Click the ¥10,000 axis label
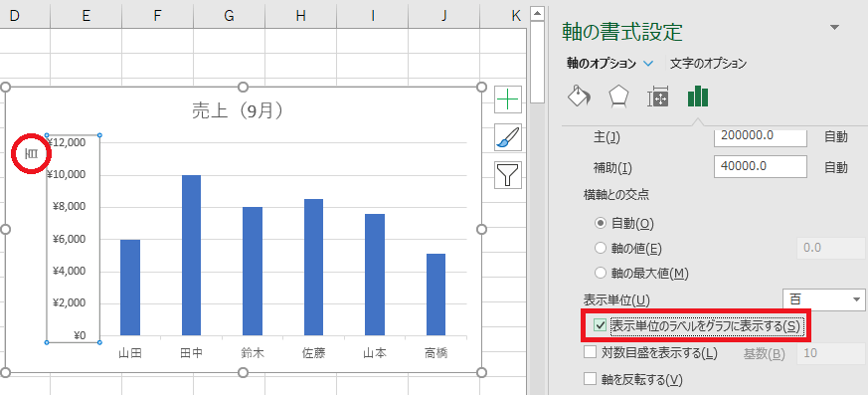The height and width of the screenshot is (395, 868). pyautogui.click(x=66, y=174)
